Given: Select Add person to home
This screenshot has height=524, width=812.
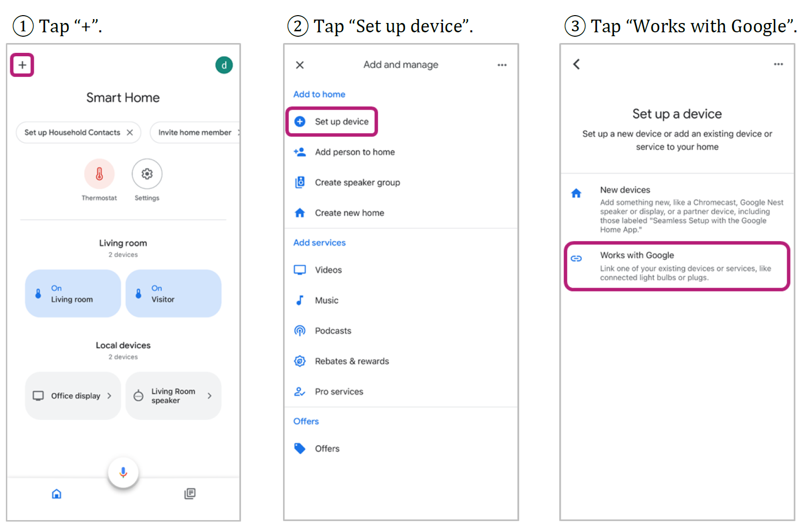Looking at the screenshot, I should (401, 152).
